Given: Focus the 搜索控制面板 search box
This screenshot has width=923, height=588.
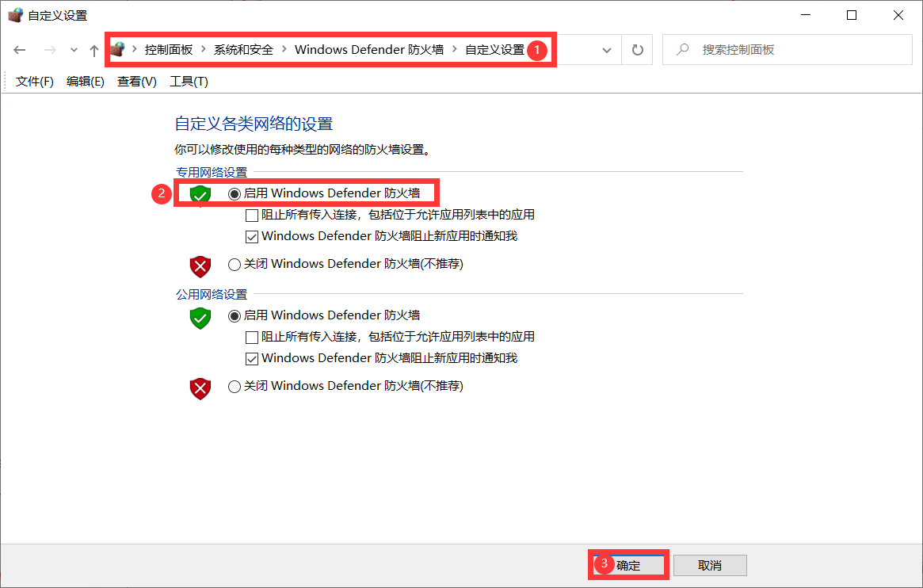Looking at the screenshot, I should (x=787, y=50).
